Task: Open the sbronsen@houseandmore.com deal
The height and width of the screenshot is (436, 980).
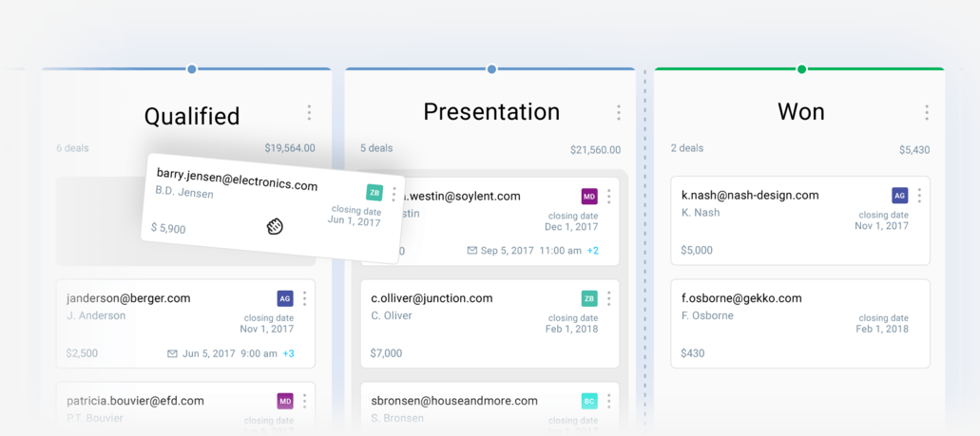Action: click(453, 401)
